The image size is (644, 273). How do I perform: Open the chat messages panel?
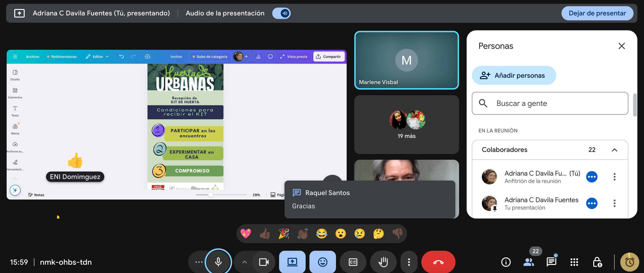tap(551, 262)
